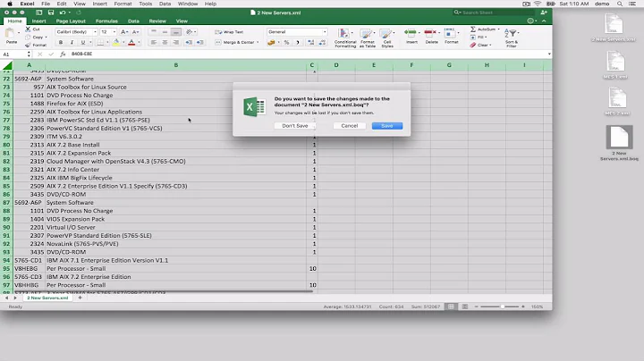Viewport: 644px width, 361px height.
Task: Toggle bold formatting
Action: point(61,42)
